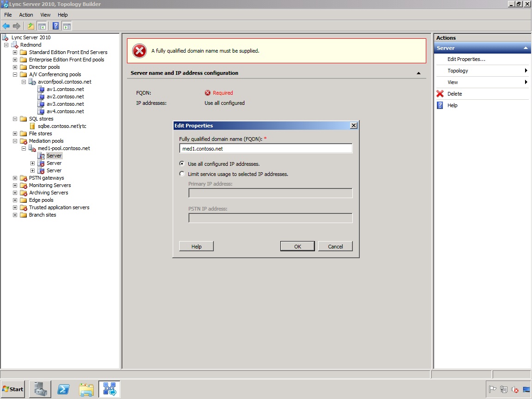The width and height of the screenshot is (532, 399).
Task: Click Edit Properties... in Actions pane
Action: pos(466,59)
